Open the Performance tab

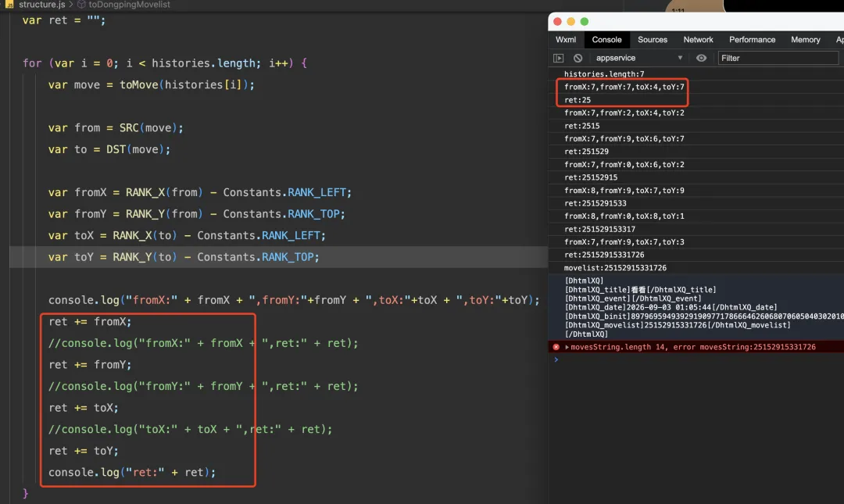[x=752, y=40]
